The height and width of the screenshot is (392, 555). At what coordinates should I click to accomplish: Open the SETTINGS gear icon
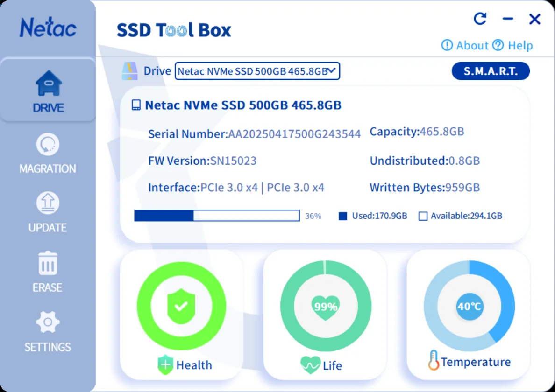(x=48, y=322)
